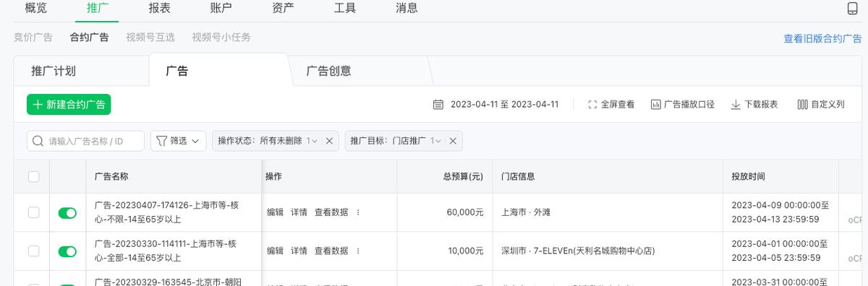
Task: Toggle off the 广告-20230330-114111 ad switch
Action: 67,251
